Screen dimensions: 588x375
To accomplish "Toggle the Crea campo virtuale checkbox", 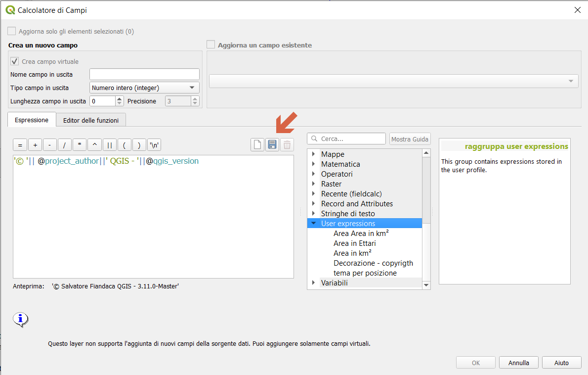I will tap(15, 62).
